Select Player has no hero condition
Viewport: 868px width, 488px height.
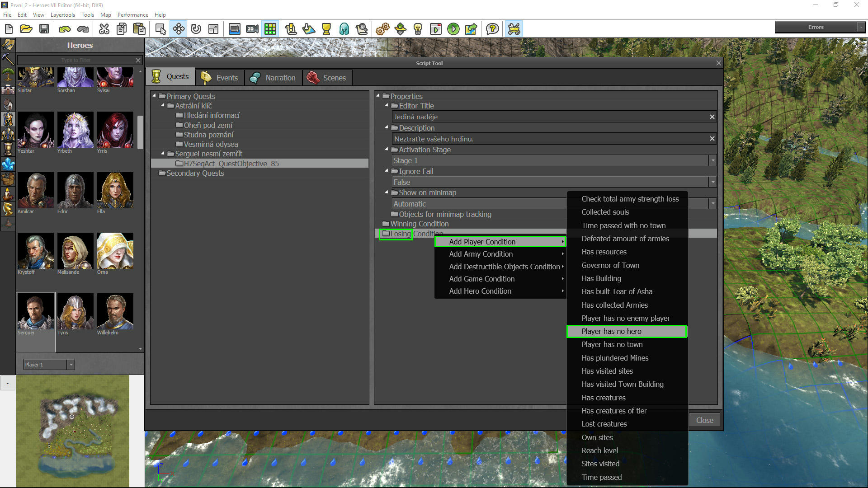point(627,331)
